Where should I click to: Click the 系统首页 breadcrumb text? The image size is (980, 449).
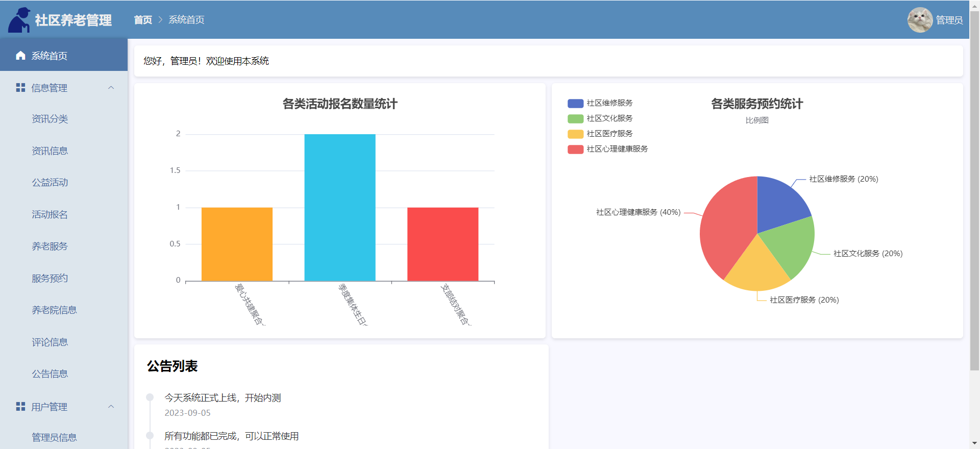pos(186,20)
